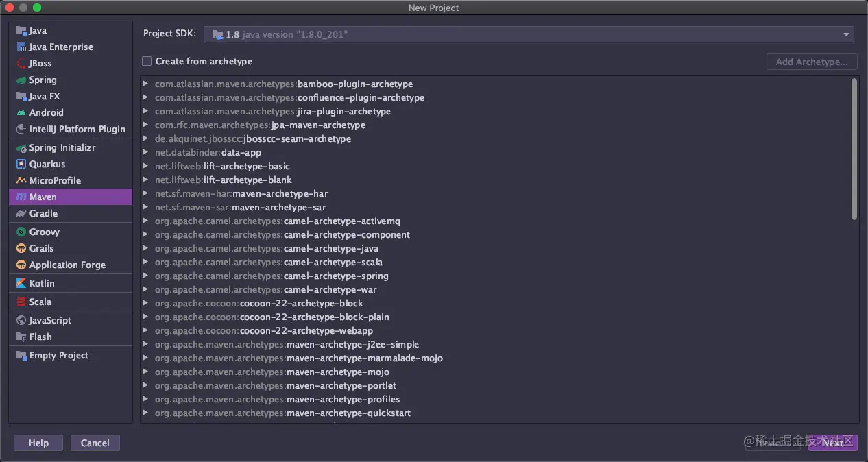The width and height of the screenshot is (868, 462).
Task: Click the MicroProfile icon
Action: click(x=21, y=181)
